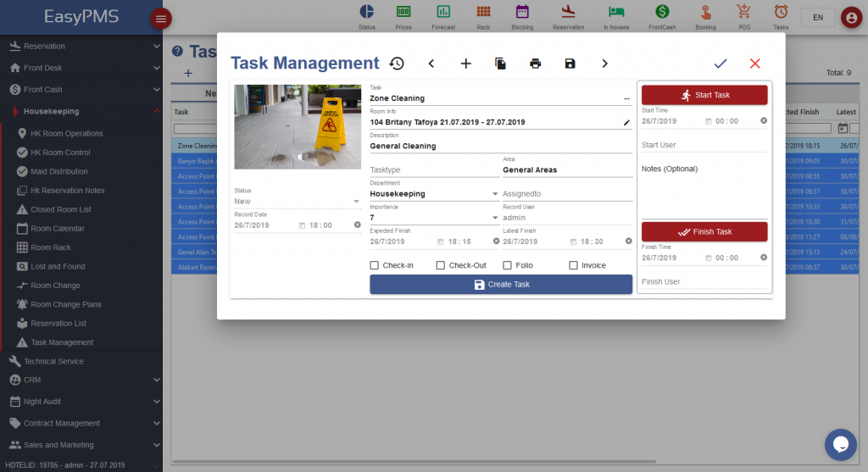Click the Create Task button
The height and width of the screenshot is (472, 868).
501,285
